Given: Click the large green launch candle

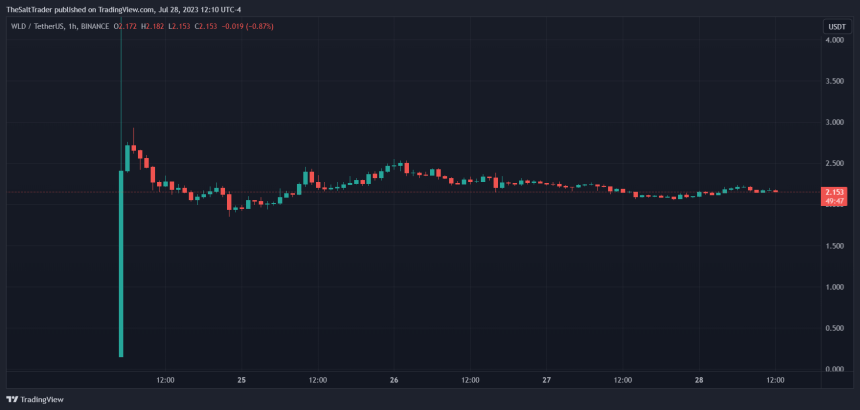Looking at the screenshot, I should (x=121, y=262).
